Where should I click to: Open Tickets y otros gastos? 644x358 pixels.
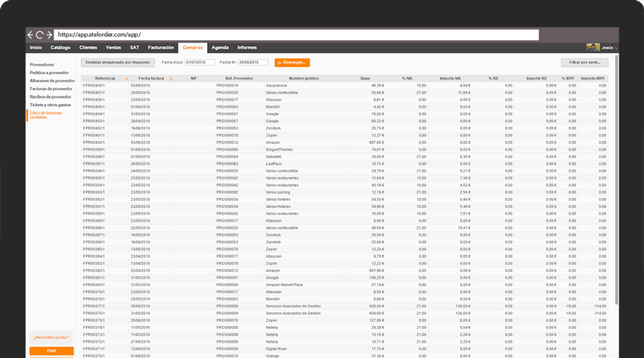point(50,105)
